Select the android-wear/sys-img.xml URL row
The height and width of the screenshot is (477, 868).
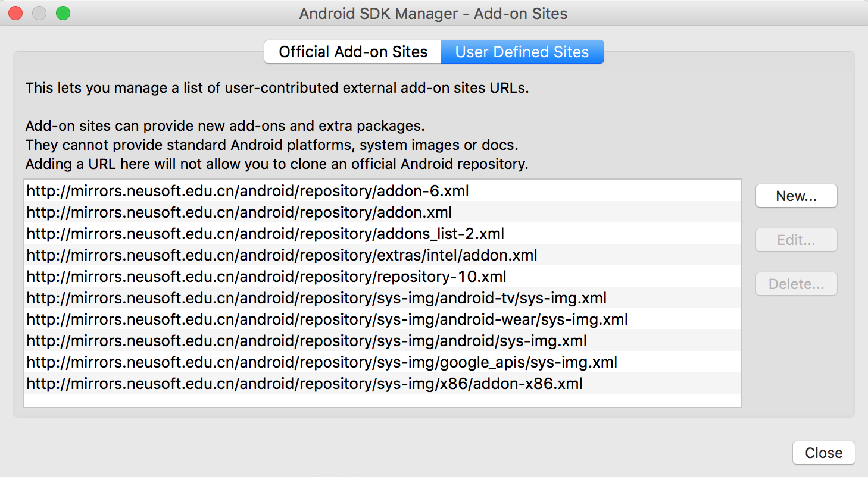[382, 319]
